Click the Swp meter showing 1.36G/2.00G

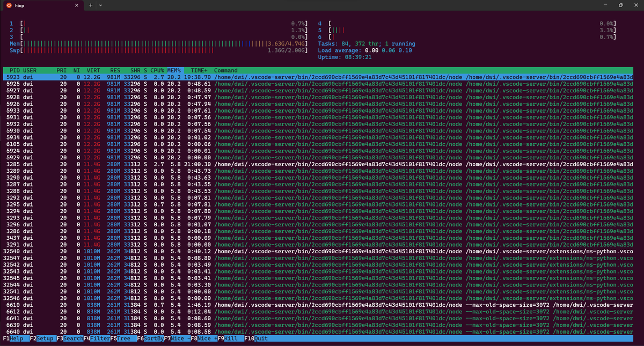tap(158, 50)
